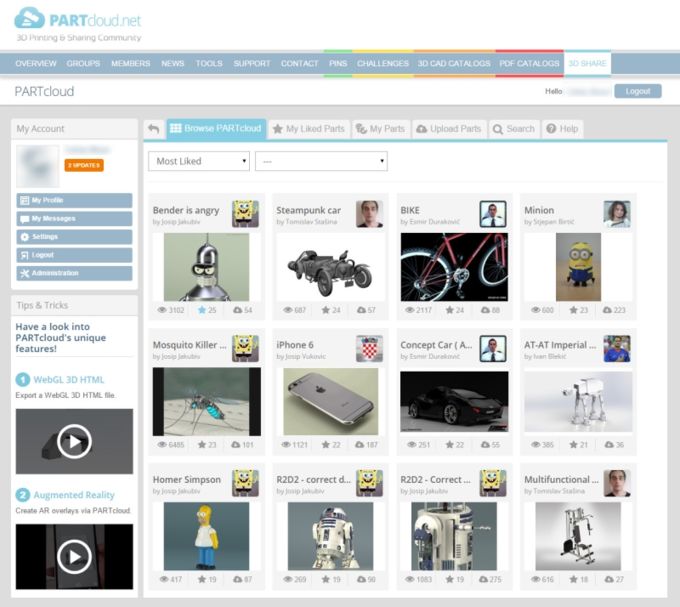The image size is (680, 607).
Task: Click Josip Jakubiv avatar on Bender is angry
Action: pyautogui.click(x=245, y=214)
